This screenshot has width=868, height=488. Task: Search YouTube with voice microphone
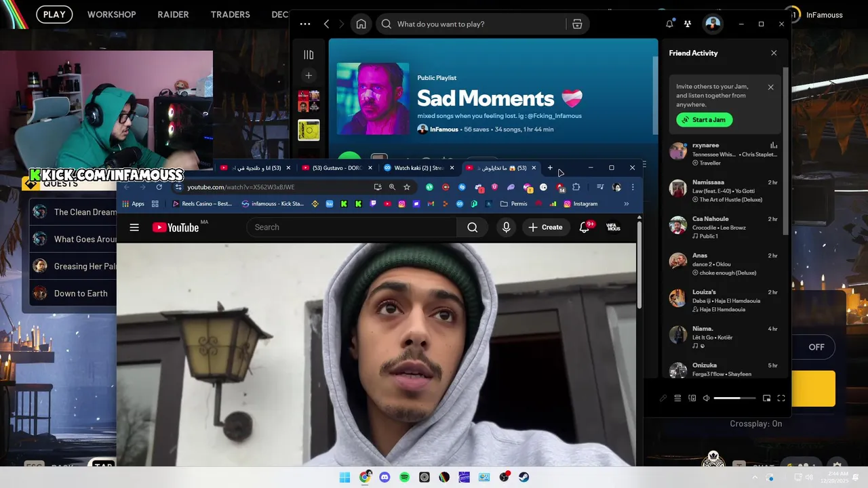click(506, 227)
